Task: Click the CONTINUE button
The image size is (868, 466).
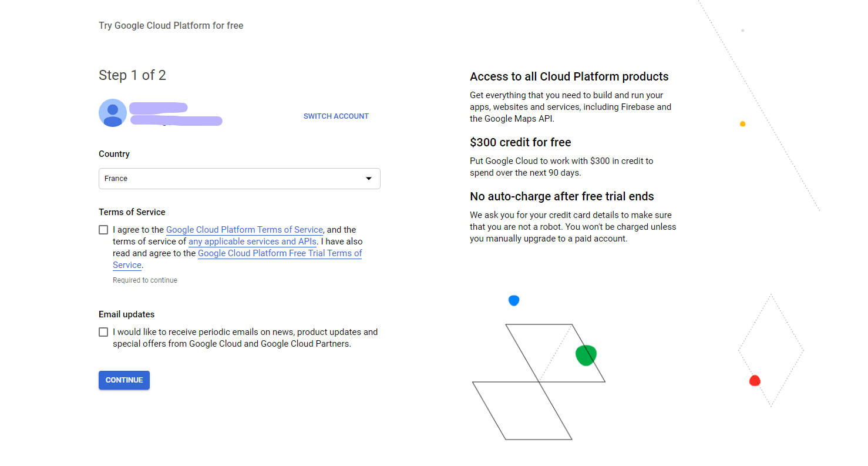Action: [x=124, y=380]
